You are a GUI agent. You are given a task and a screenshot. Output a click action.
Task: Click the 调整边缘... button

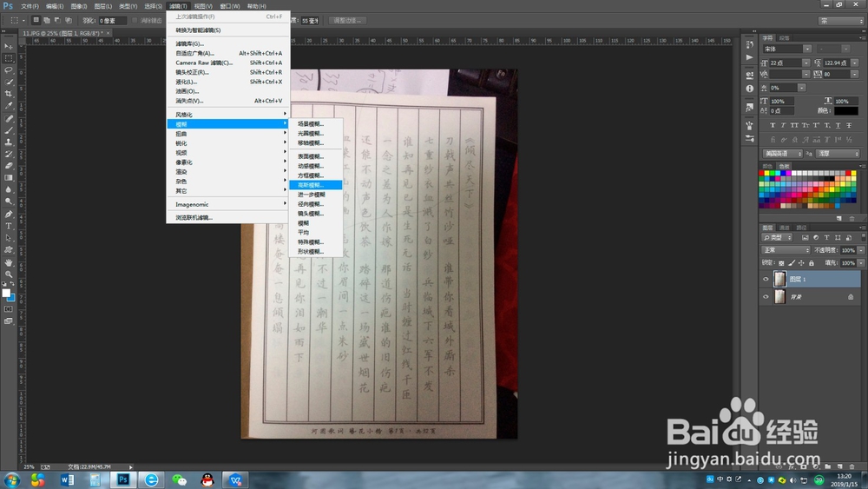click(x=348, y=21)
